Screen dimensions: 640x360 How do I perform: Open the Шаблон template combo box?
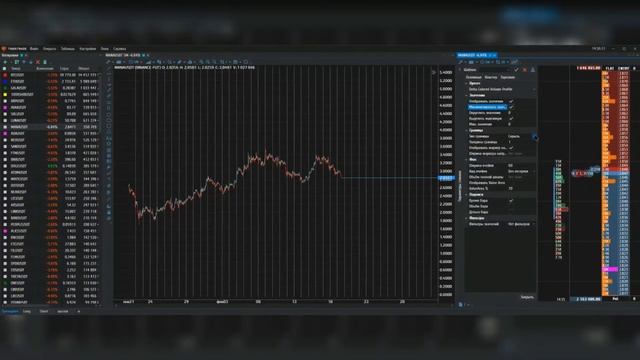tap(495, 70)
